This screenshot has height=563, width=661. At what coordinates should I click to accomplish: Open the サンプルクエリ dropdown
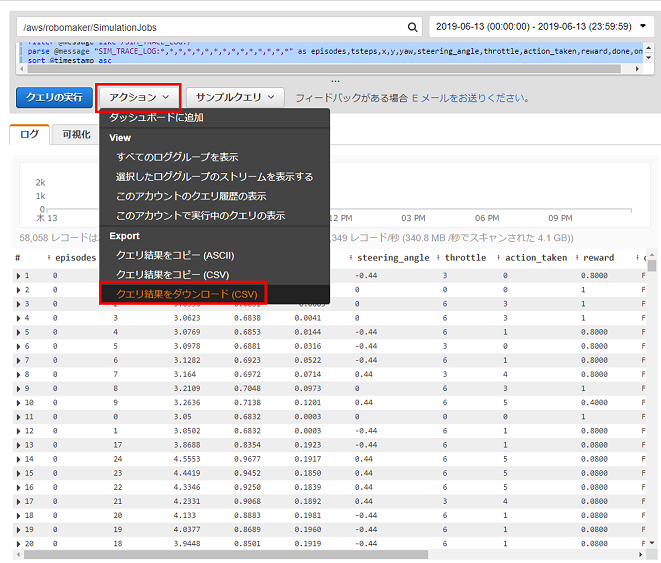pos(235,98)
